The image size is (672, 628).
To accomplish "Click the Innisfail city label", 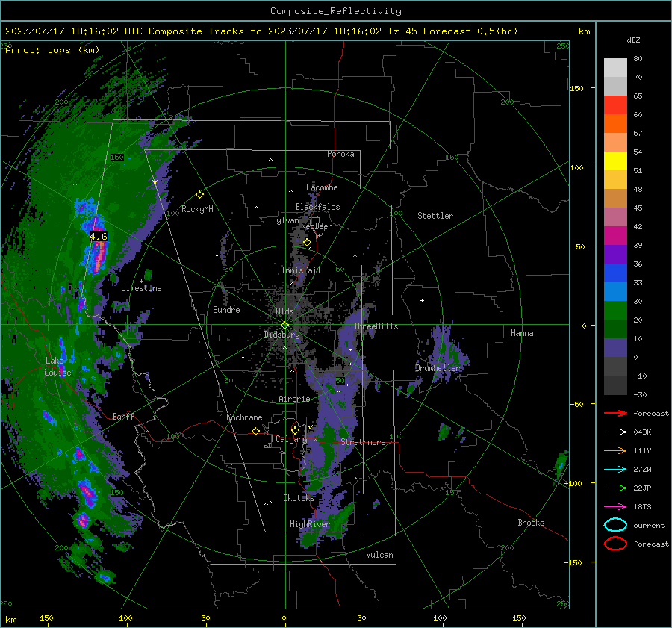I will click(x=301, y=270).
